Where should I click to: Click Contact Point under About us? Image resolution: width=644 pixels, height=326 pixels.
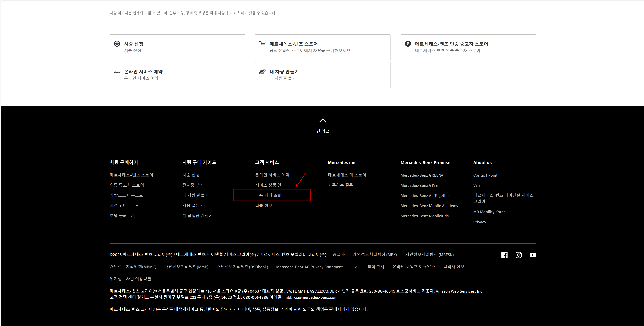[485, 175]
